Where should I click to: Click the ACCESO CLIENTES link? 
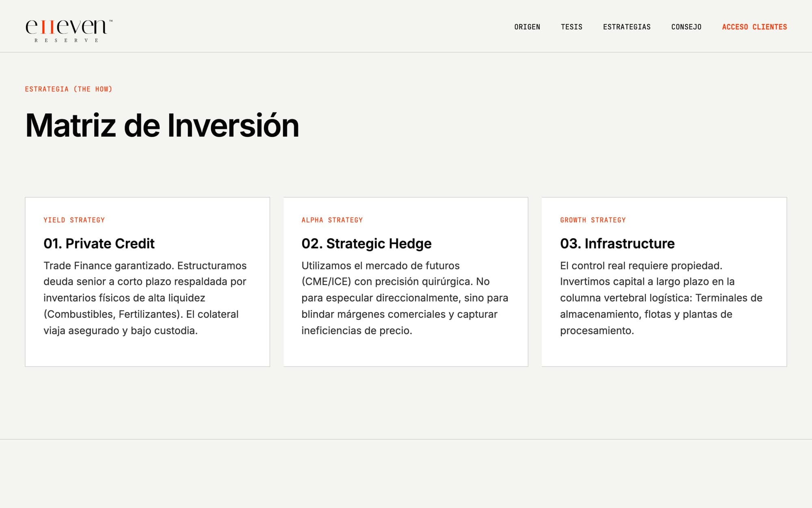coord(754,27)
